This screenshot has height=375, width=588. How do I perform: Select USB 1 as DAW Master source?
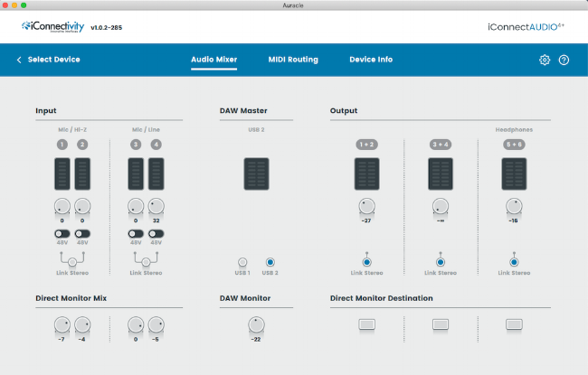coord(242,262)
